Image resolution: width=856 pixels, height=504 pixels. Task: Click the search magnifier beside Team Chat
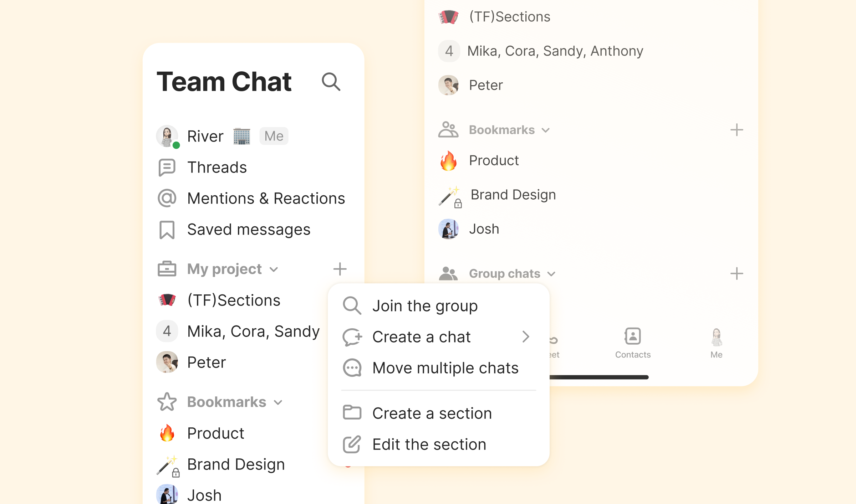(x=331, y=82)
